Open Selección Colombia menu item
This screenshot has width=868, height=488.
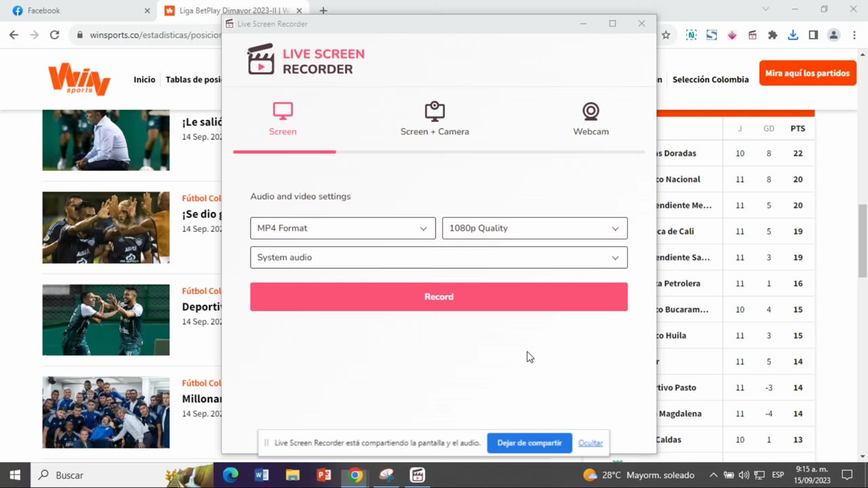tap(711, 79)
